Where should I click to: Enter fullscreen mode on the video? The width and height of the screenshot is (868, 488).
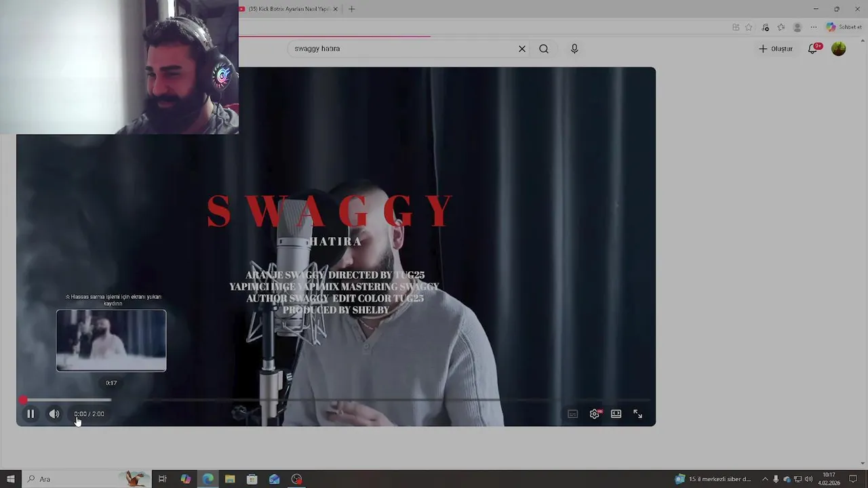pos(637,414)
